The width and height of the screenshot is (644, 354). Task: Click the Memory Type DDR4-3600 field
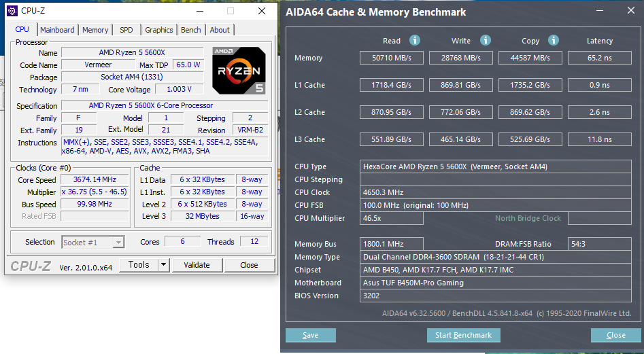(496, 258)
